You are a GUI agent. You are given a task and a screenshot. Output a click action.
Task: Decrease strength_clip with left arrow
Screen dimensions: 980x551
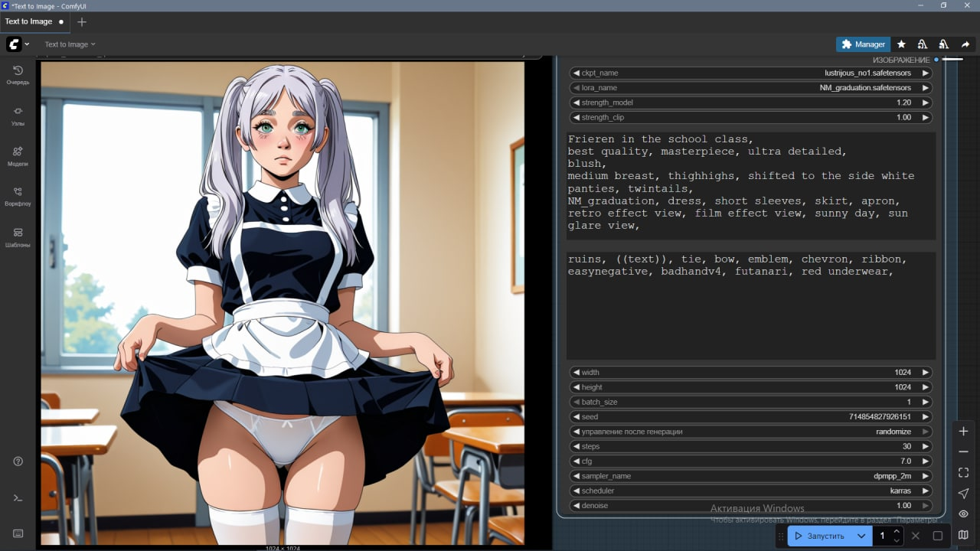point(577,118)
